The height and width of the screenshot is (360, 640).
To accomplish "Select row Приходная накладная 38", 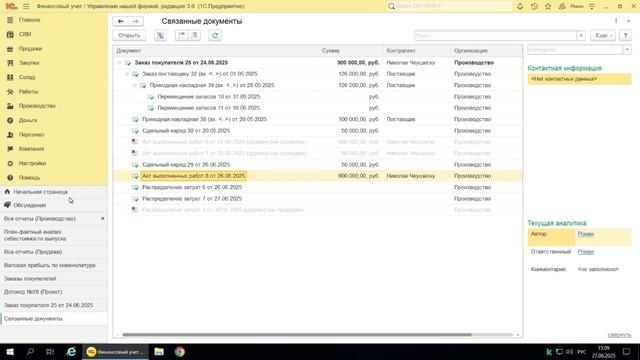I will pos(318,119).
